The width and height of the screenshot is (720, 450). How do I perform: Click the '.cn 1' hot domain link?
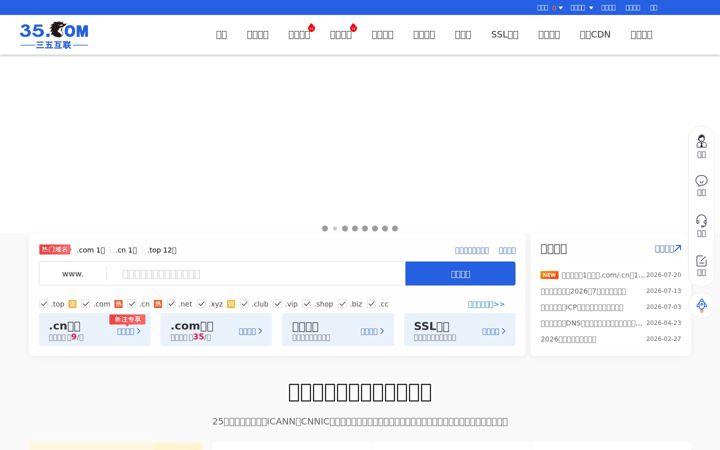pyautogui.click(x=126, y=250)
